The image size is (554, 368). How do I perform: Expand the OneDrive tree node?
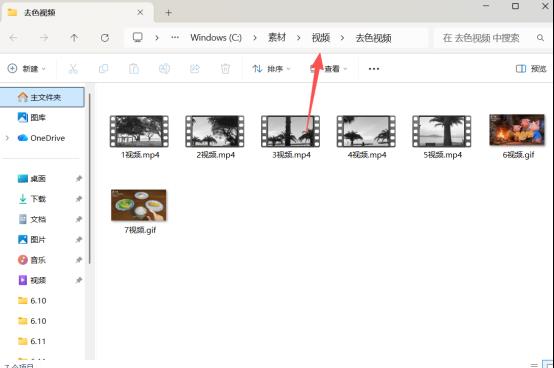tap(7, 138)
